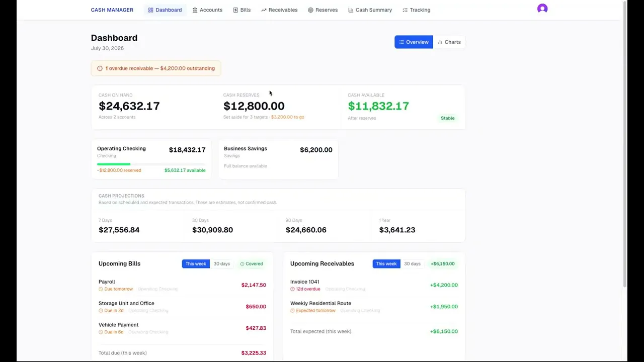The height and width of the screenshot is (362, 644).
Task: Go to the Accounts page
Action: pyautogui.click(x=207, y=10)
